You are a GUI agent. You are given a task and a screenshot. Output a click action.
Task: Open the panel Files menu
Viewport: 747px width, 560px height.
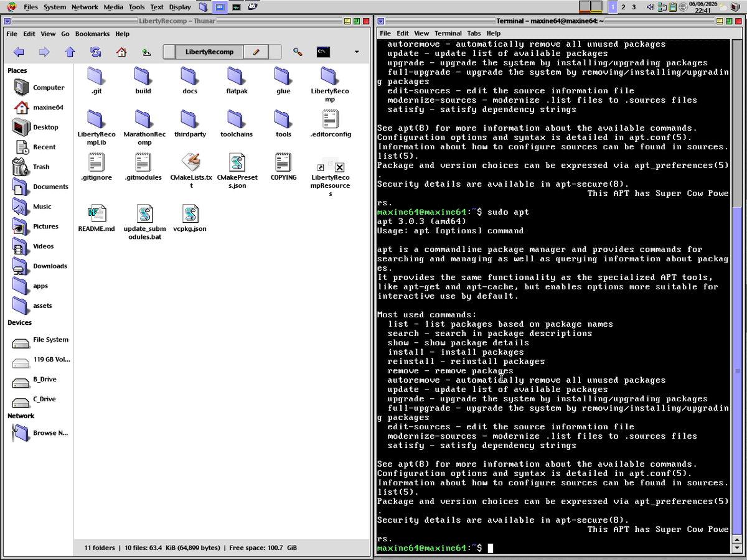[31, 7]
